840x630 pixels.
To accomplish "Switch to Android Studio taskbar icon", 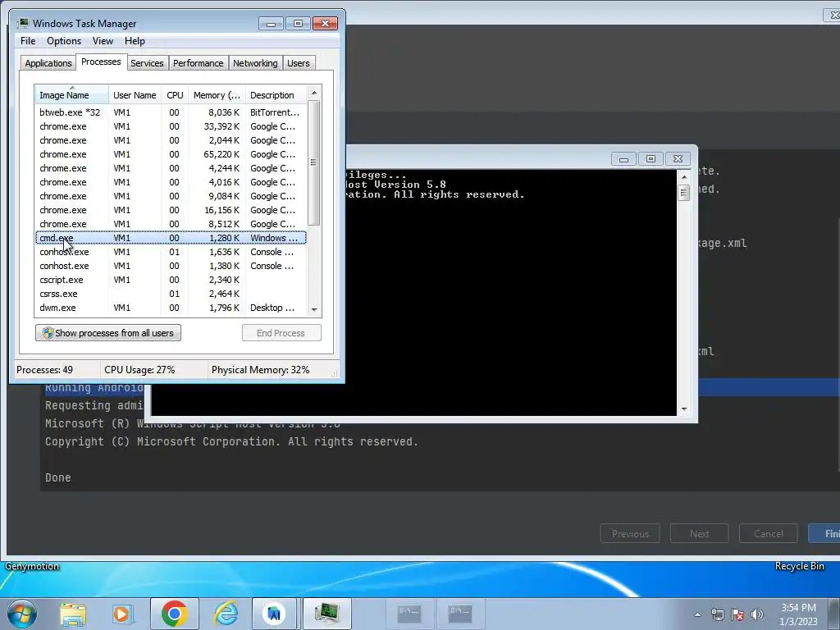I will [x=274, y=614].
